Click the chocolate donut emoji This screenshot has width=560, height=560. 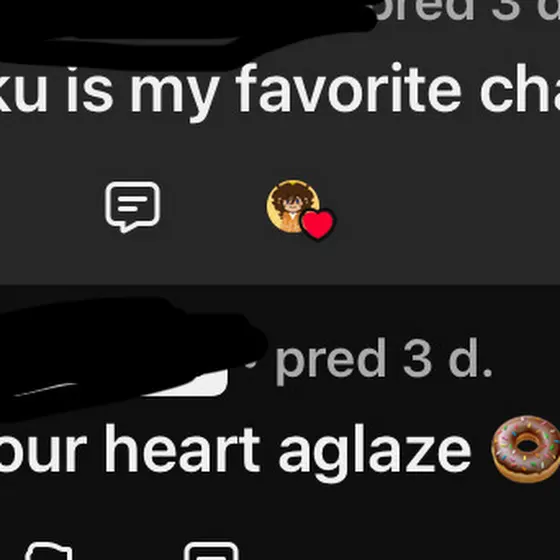[525, 449]
